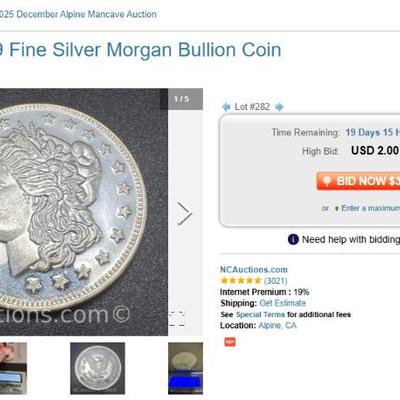Viewport: 400px width, 400px height.
Task: Open the NCAuctions.com seller link
Action: pyautogui.click(x=254, y=269)
